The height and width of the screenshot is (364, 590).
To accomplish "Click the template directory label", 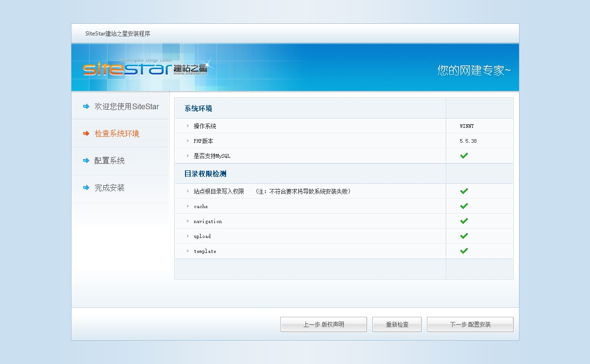I will [205, 251].
